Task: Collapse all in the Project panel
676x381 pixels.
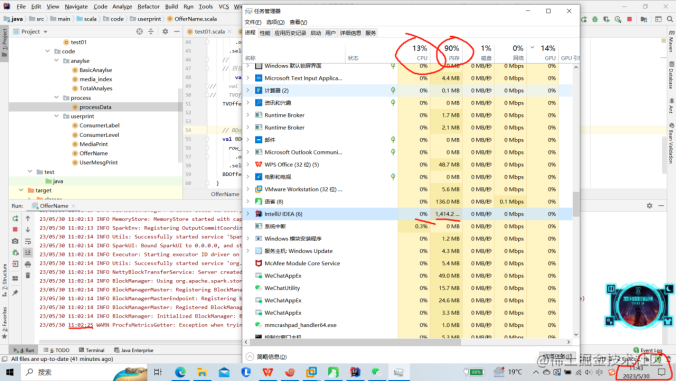Action: pyautogui.click(x=151, y=31)
